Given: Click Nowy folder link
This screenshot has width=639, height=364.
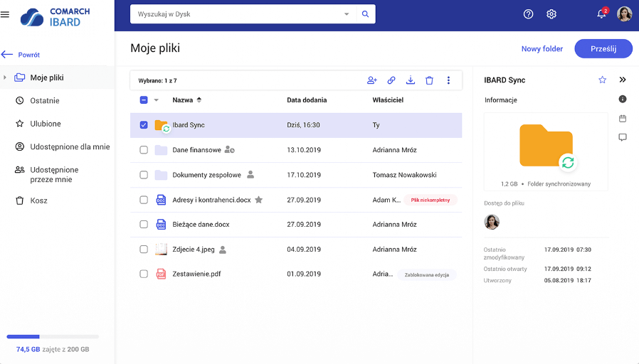Looking at the screenshot, I should [542, 49].
